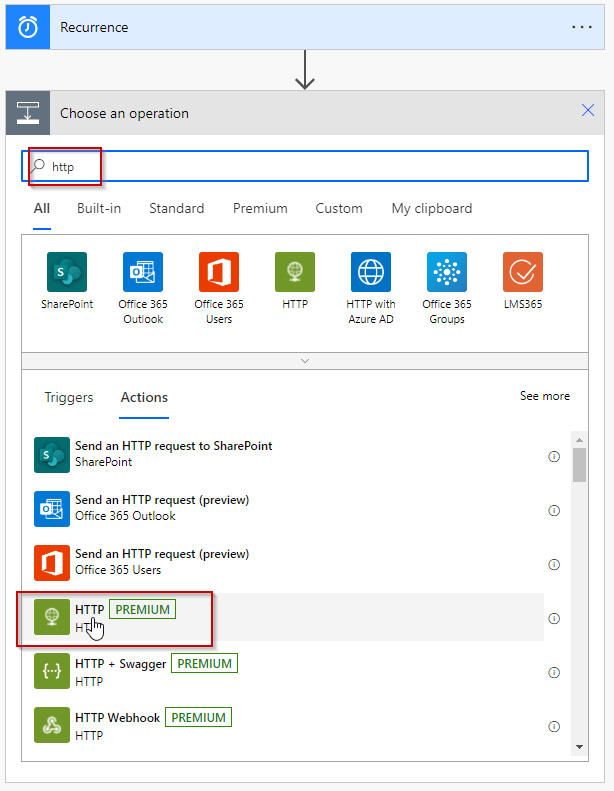Close the Choose an operation panel

point(588,112)
